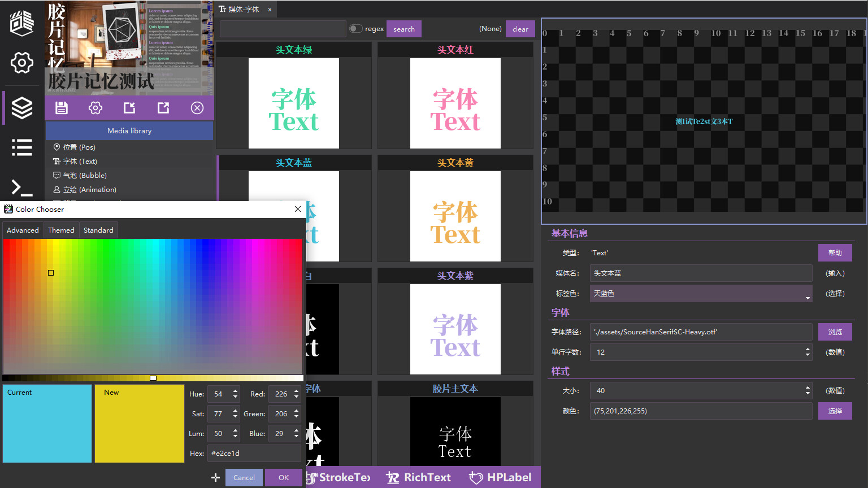Viewport: 868px width, 488px height.
Task: Save the media library
Action: (62, 108)
